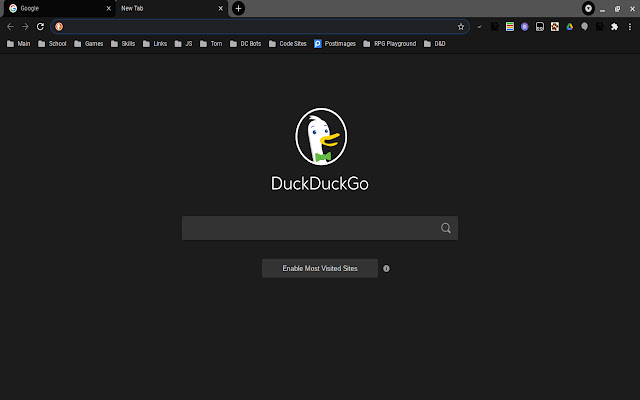The width and height of the screenshot is (640, 400).
Task: Close the Google tab
Action: point(109,8)
